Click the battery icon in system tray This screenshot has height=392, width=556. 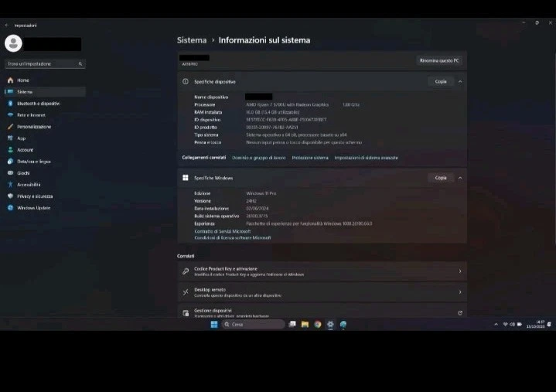point(520,324)
